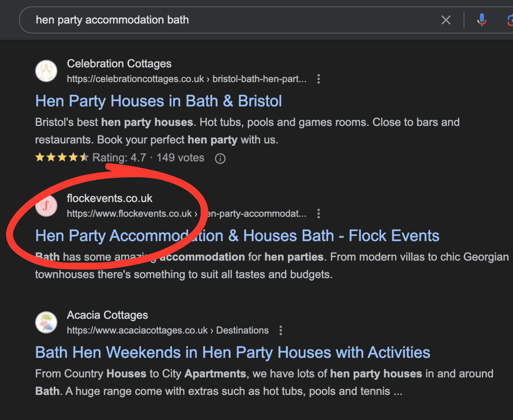Open the rating info icon beside 149 votes
Screen dimensions: 513x420
tap(220, 159)
